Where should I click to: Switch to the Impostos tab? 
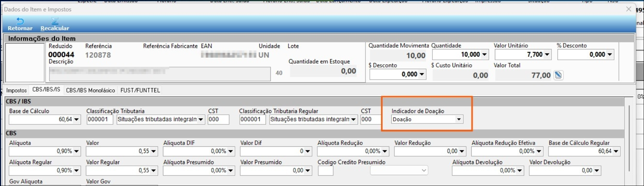(16, 90)
